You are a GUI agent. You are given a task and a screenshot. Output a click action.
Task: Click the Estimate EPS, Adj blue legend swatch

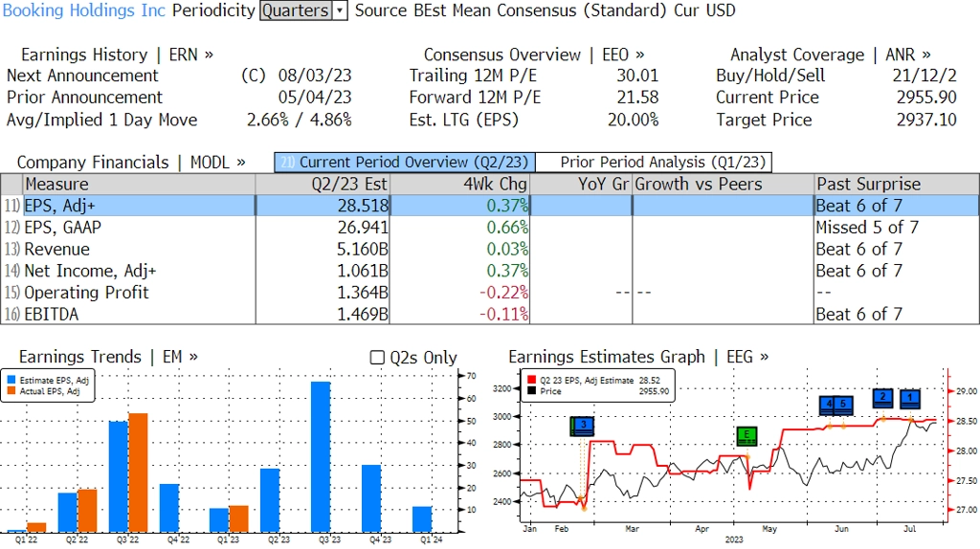tap(11, 381)
